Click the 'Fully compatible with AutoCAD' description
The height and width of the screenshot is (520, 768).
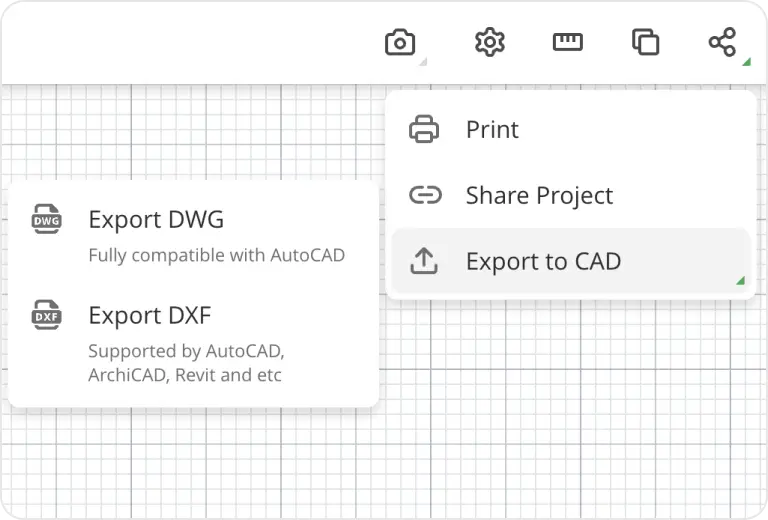point(216,255)
